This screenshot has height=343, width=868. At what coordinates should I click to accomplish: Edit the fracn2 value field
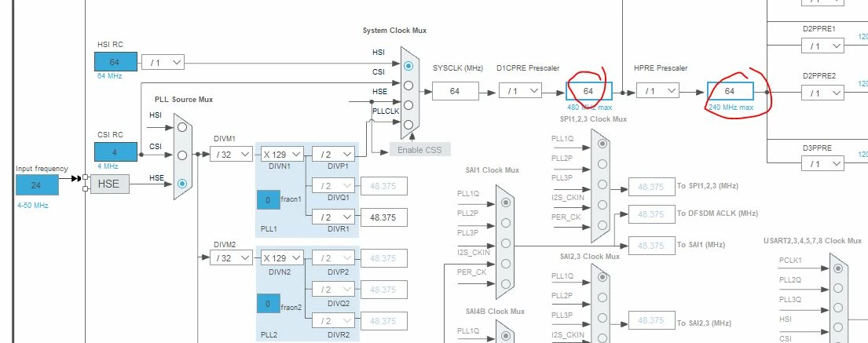point(269,303)
